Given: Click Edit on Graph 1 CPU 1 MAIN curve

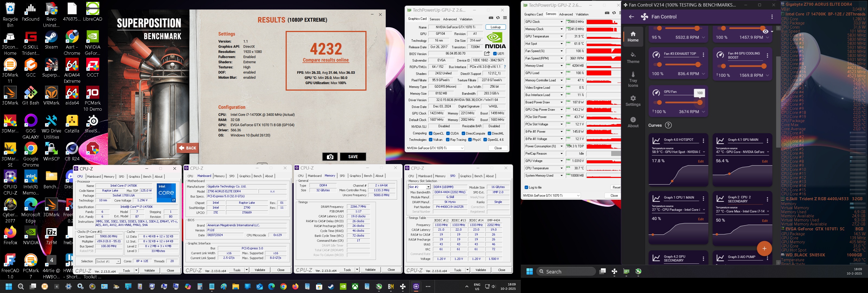Looking at the screenshot, I should (x=701, y=219).
